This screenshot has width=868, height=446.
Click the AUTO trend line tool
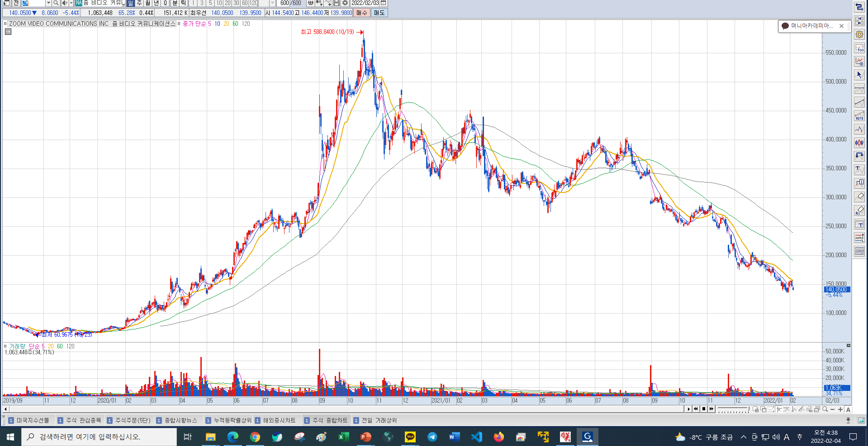coord(859,116)
